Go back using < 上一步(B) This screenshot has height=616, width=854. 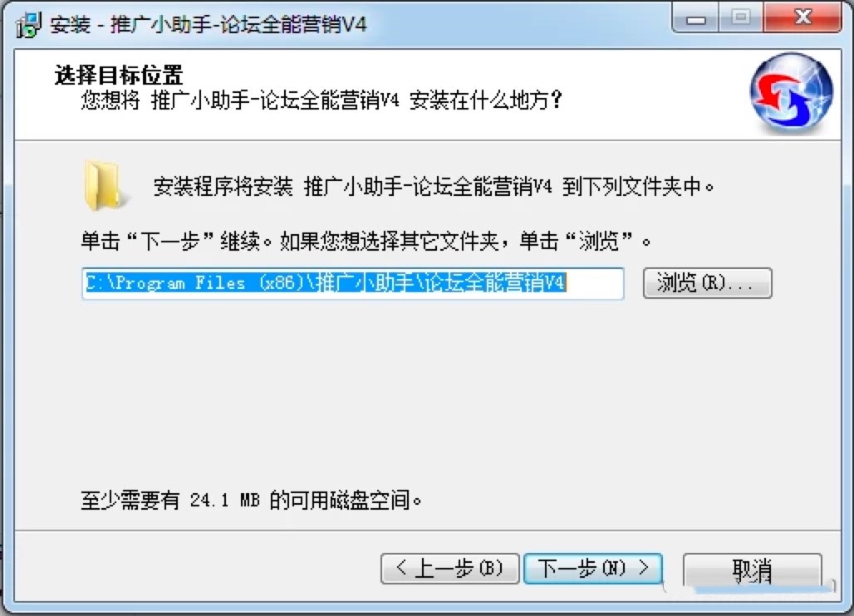click(449, 569)
